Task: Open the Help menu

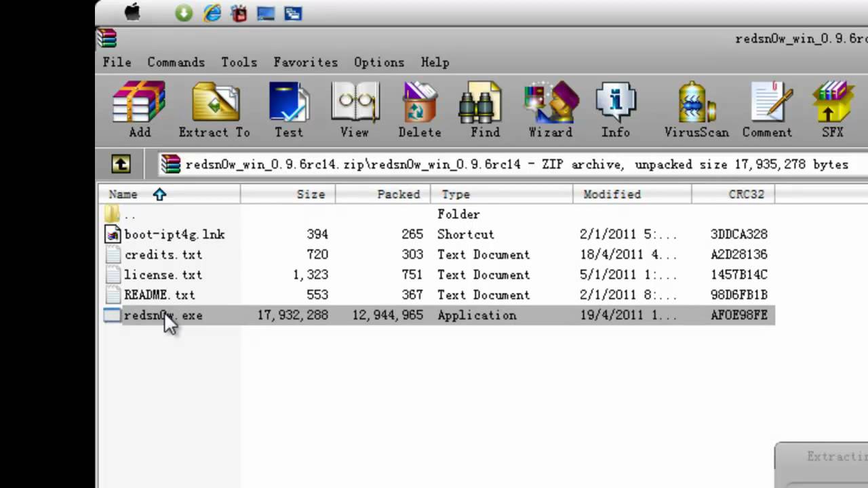Action: click(x=435, y=62)
